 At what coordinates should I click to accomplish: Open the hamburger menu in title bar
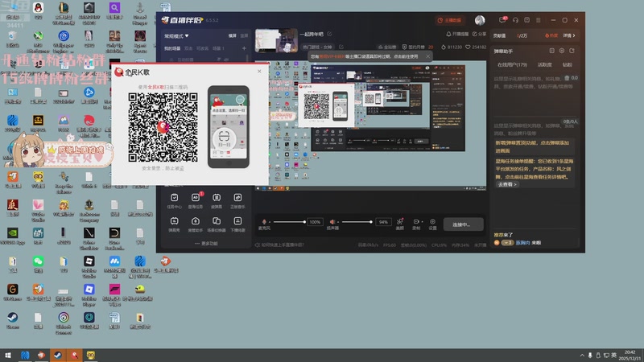pos(538,19)
